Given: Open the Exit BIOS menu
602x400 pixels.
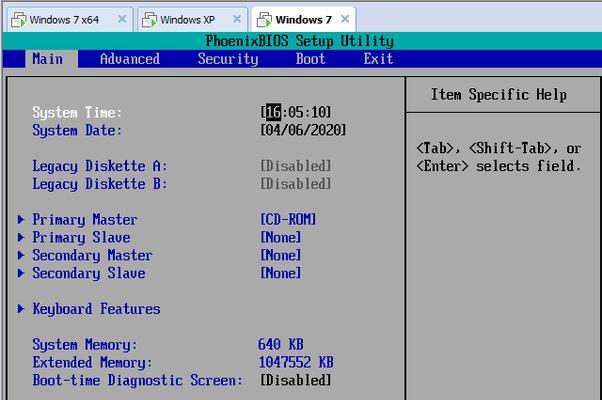Looking at the screenshot, I should 378,59.
